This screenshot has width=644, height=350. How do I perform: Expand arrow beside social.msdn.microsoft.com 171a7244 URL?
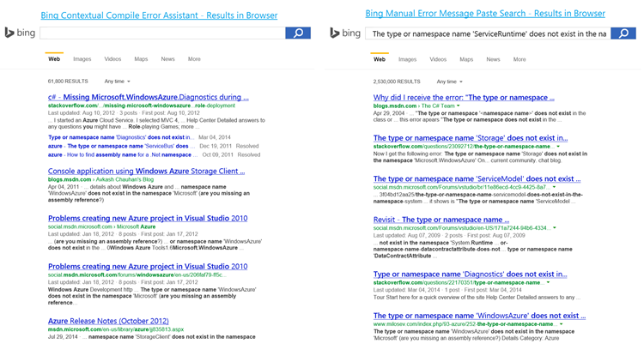555,227
